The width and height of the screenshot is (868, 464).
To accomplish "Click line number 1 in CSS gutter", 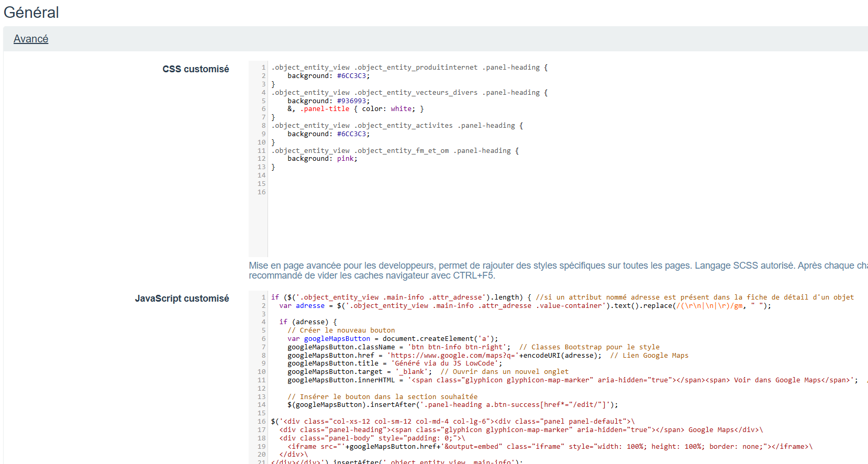I will coord(263,68).
